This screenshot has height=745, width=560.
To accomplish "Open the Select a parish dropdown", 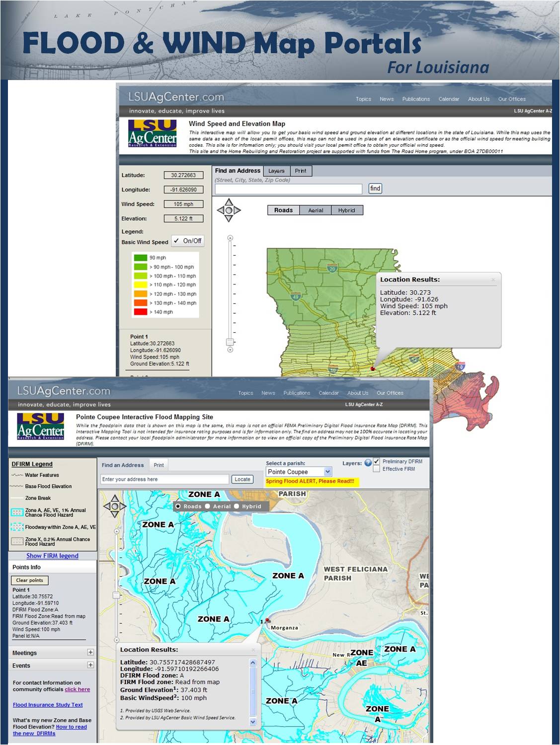I will pos(300,471).
